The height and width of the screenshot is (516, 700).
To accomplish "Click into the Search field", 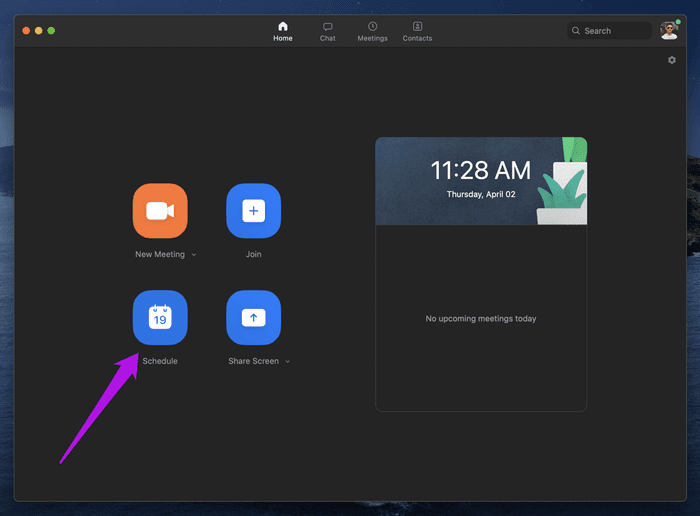I will 609,30.
